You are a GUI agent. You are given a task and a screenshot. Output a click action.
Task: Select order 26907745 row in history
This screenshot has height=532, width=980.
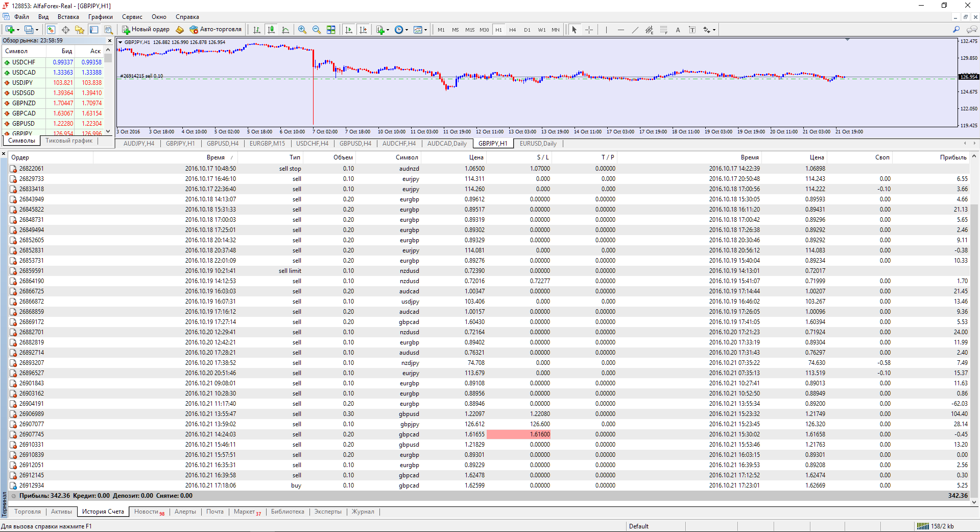pos(489,434)
